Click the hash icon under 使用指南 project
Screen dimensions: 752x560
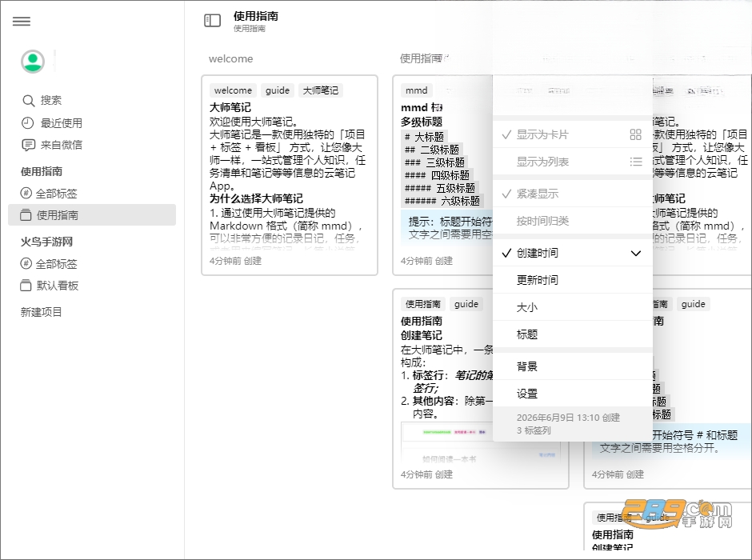click(26, 194)
